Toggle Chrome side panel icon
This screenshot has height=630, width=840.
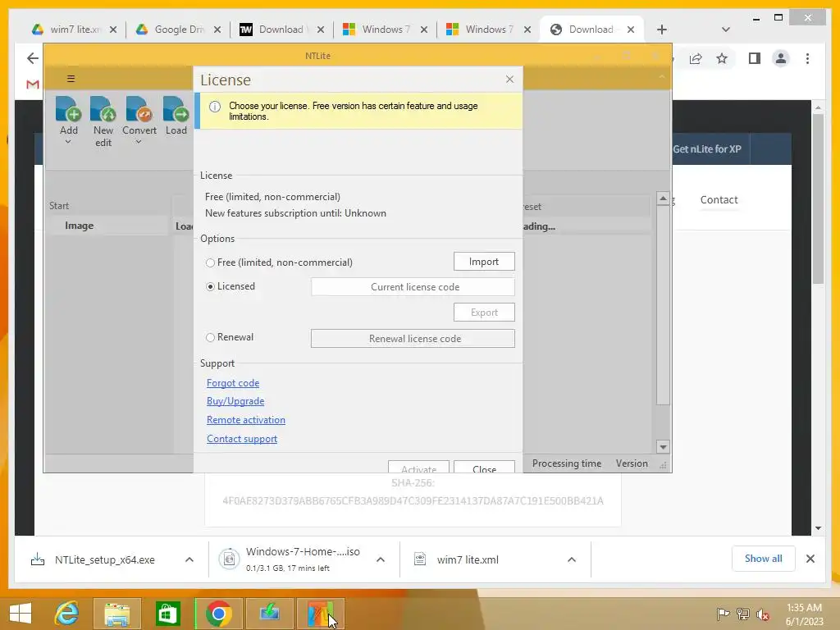755,58
